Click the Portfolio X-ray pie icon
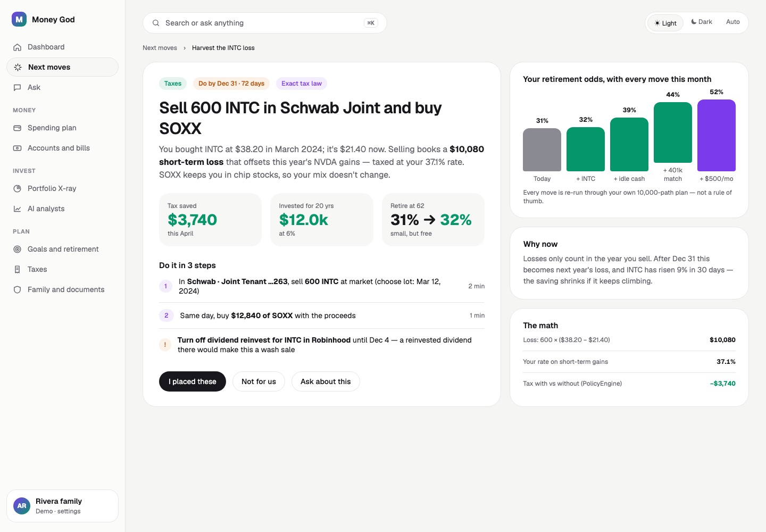The image size is (766, 532). (17, 189)
